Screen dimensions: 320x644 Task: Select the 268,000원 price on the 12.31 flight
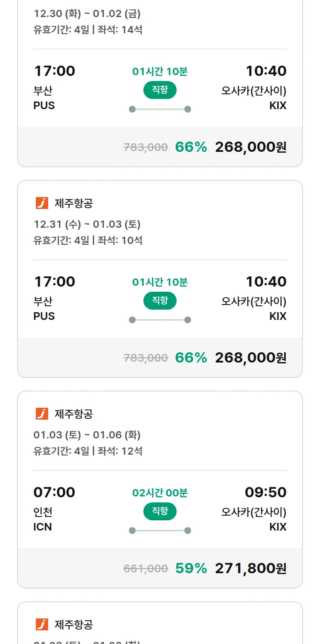tap(250, 357)
